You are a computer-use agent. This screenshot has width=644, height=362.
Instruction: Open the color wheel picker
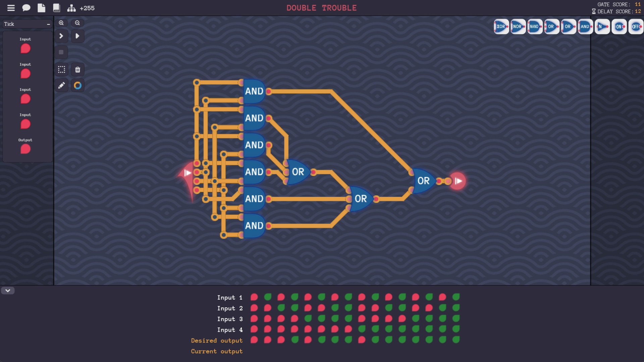77,85
